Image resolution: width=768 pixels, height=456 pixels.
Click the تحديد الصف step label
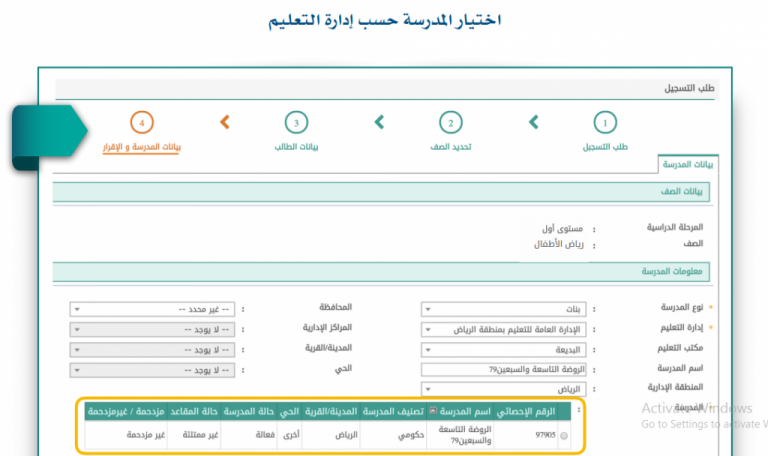451,146
